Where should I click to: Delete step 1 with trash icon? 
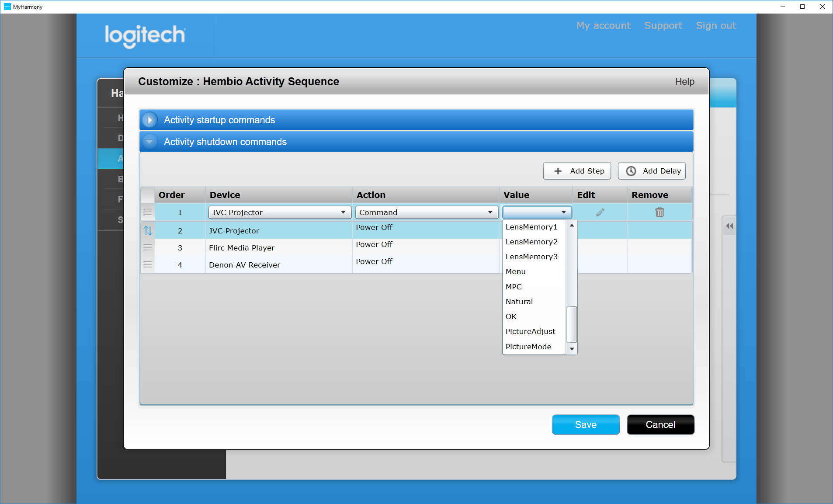(659, 212)
